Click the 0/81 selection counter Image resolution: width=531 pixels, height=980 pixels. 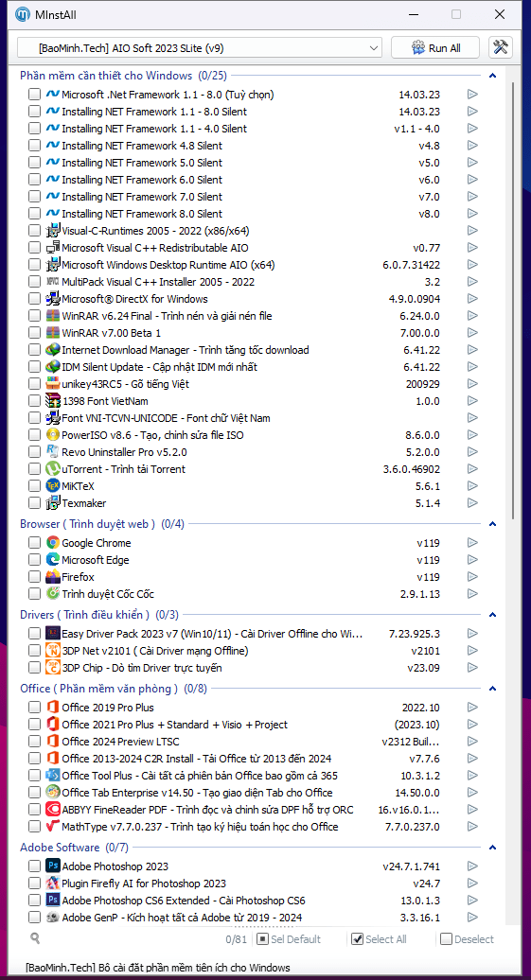(x=236, y=938)
